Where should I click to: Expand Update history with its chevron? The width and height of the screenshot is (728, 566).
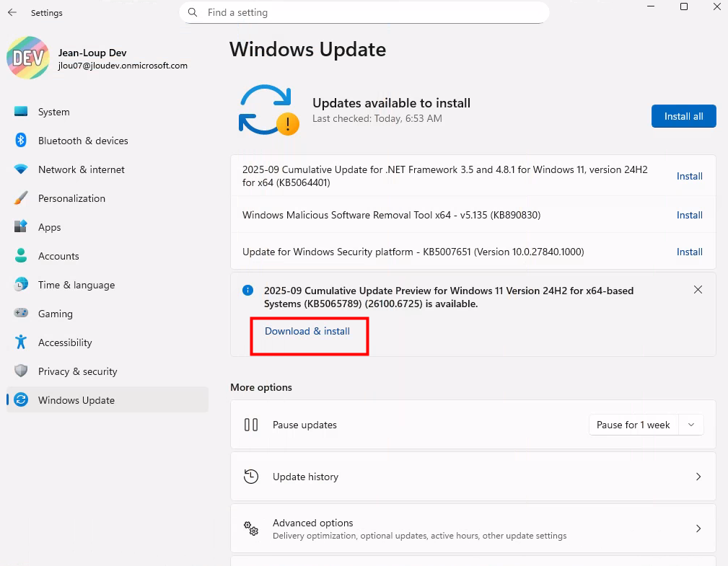698,477
